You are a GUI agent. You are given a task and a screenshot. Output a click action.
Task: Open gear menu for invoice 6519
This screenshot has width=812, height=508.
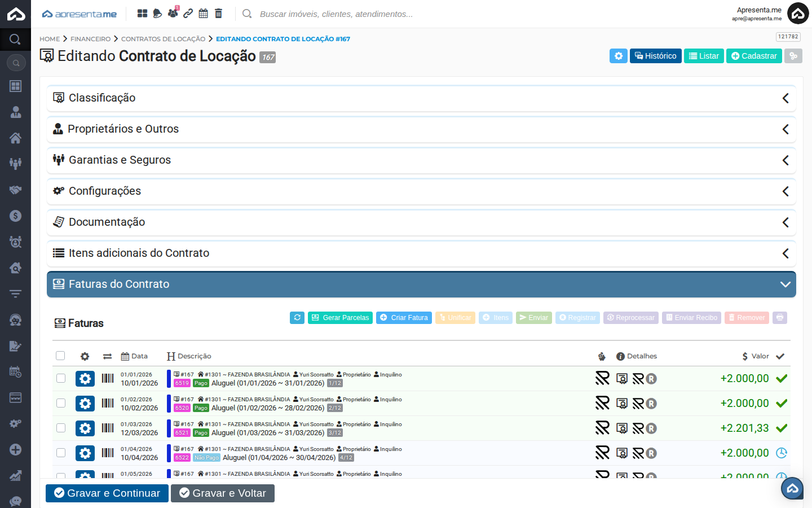(85, 379)
